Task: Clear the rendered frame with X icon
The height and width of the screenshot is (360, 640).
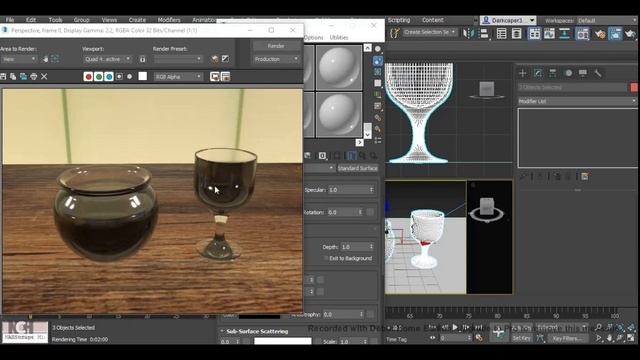Action: tap(44, 77)
